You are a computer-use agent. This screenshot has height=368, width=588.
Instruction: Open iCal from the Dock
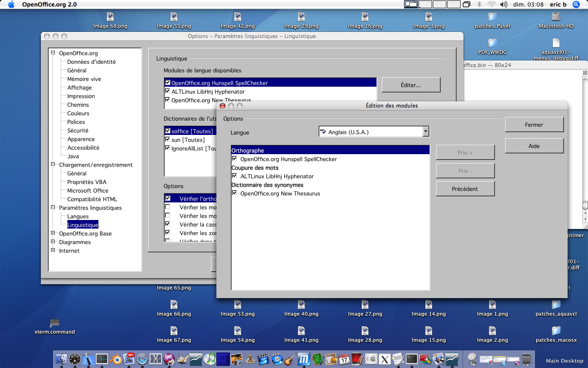[344, 359]
